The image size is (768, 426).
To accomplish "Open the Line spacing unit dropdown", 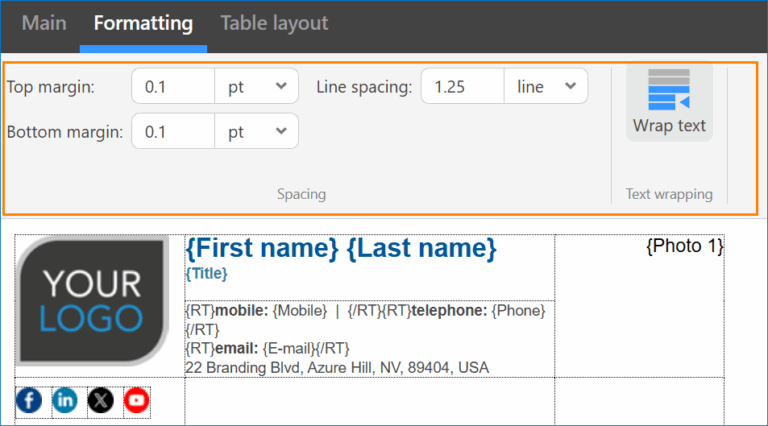I will pos(546,86).
